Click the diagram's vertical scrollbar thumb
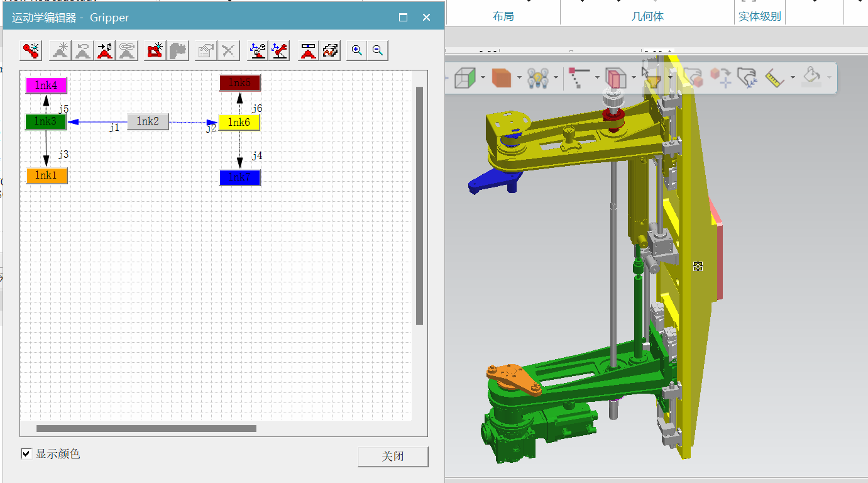868x483 pixels. [x=420, y=206]
